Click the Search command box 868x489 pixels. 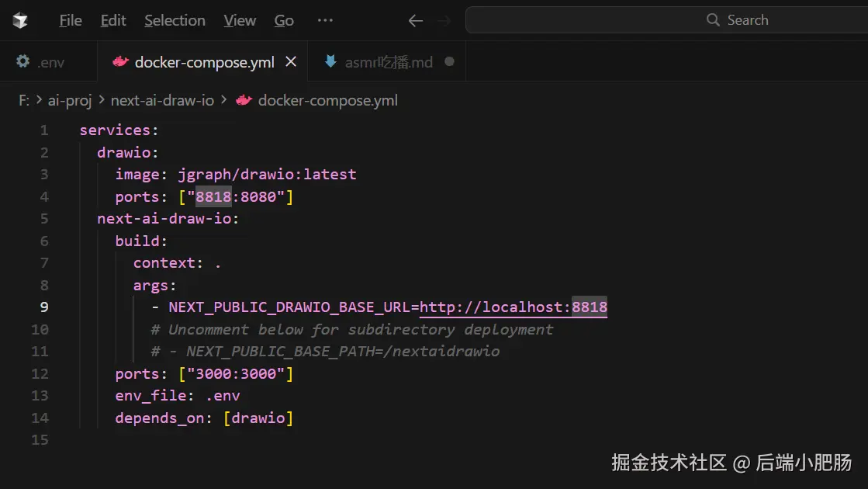[666, 20]
